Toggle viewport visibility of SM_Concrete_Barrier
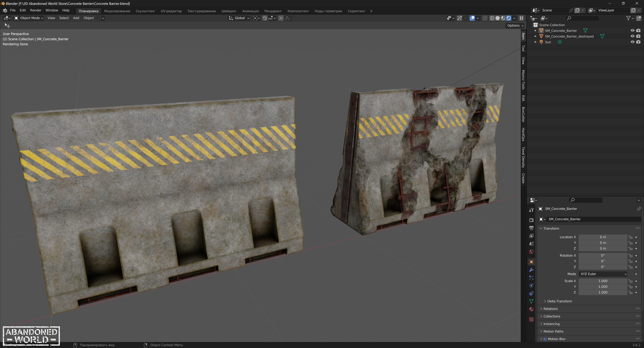Screen dimensions: 644x348 pyautogui.click(x=632, y=31)
